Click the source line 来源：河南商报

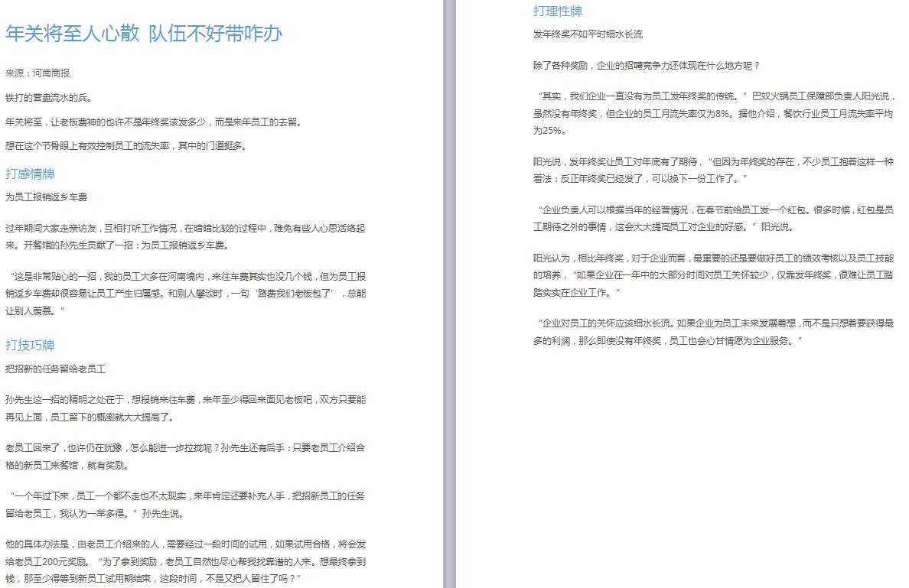37,73
